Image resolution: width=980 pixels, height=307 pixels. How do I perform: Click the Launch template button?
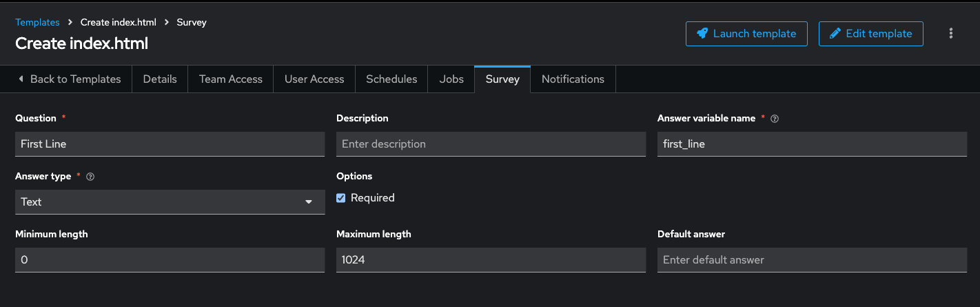point(746,33)
